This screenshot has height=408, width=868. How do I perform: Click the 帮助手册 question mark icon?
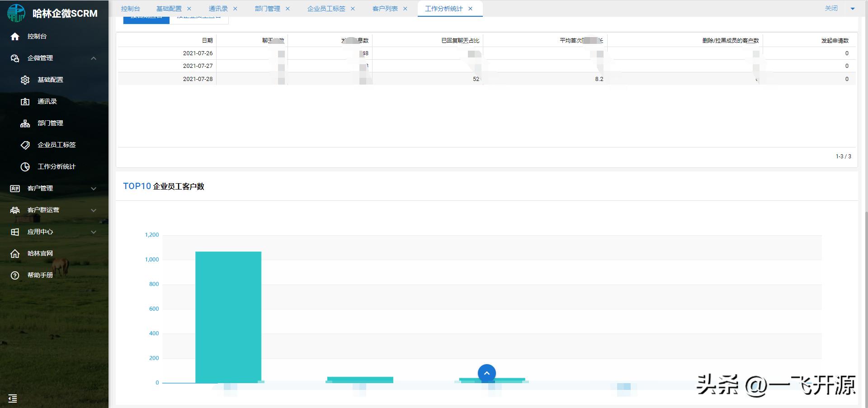15,275
